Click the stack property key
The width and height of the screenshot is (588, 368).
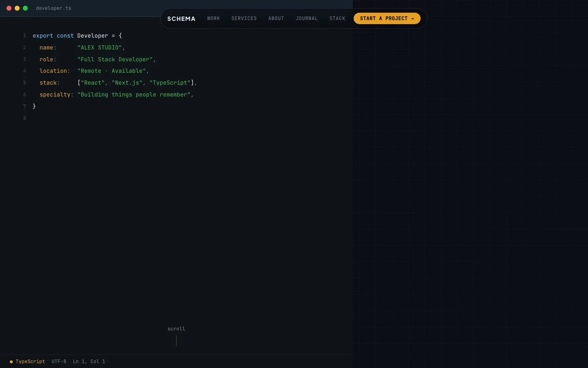(x=48, y=83)
